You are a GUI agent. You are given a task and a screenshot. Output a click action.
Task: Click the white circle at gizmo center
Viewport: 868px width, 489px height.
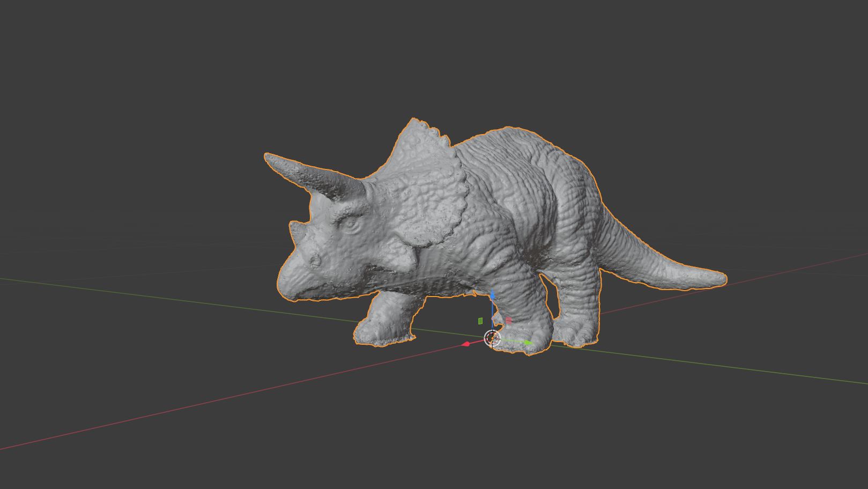492,338
